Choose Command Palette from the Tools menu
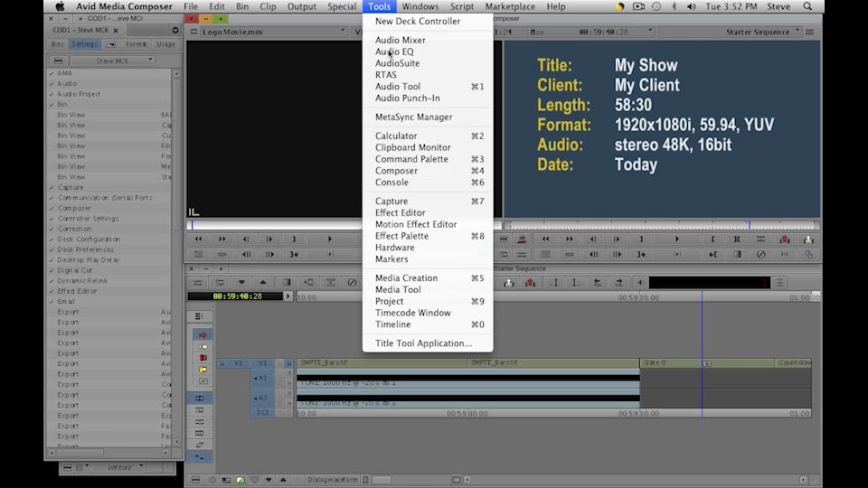 [412, 159]
